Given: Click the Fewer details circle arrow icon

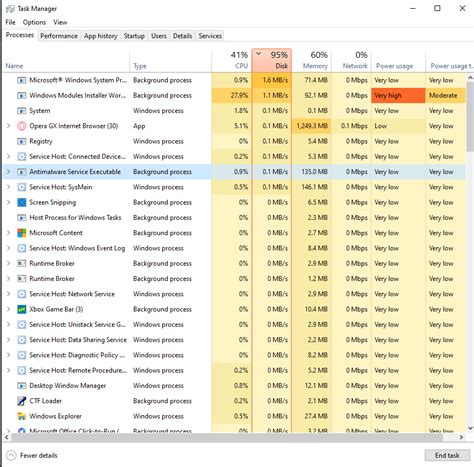Looking at the screenshot, I should coord(11,455).
